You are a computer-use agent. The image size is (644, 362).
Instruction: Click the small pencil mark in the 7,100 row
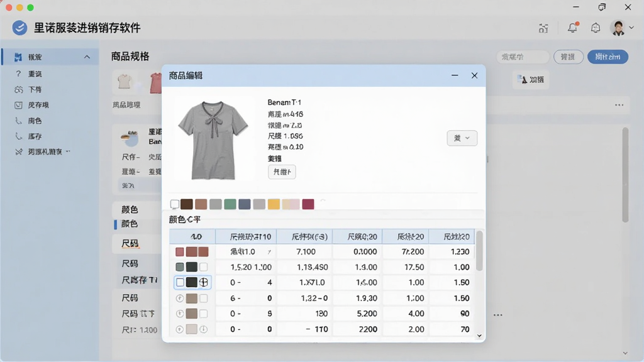click(x=269, y=252)
